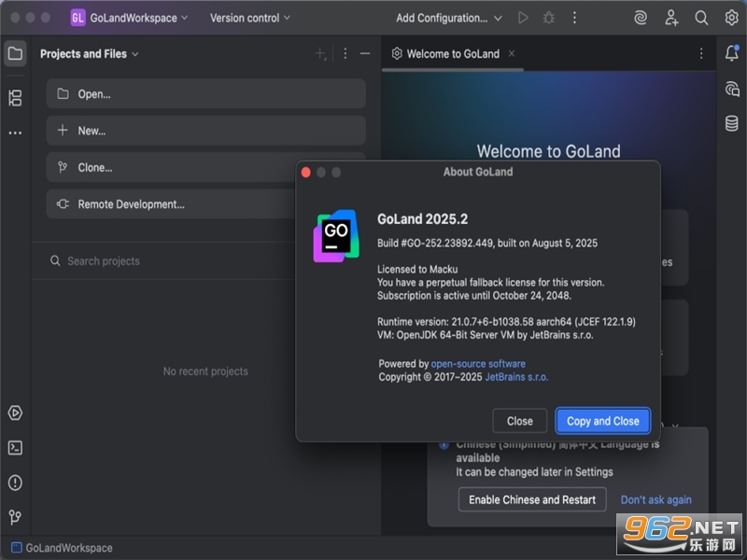The image size is (747, 560).
Task: Click the Remote Development... button
Action: [x=172, y=204]
